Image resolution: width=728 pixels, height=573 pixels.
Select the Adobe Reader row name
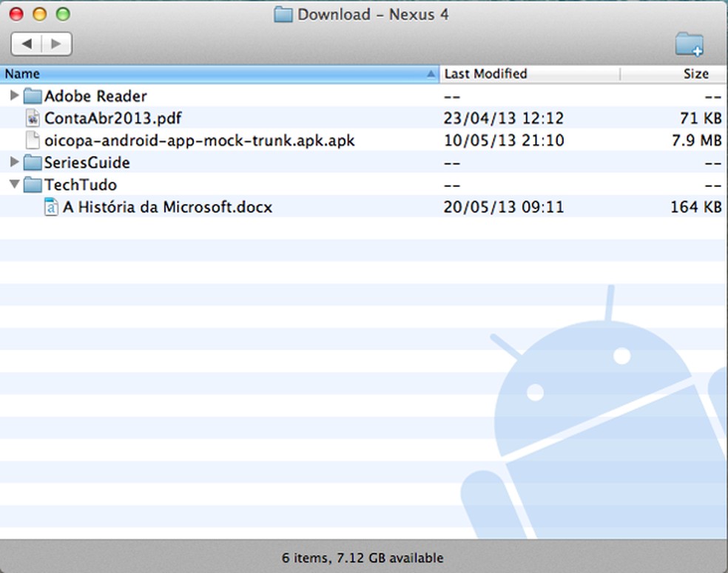tap(95, 96)
